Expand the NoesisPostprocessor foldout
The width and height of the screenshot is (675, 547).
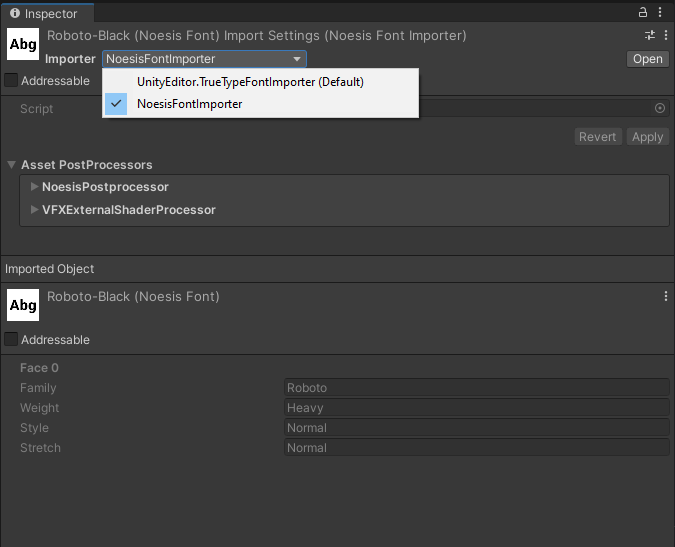click(x=35, y=187)
